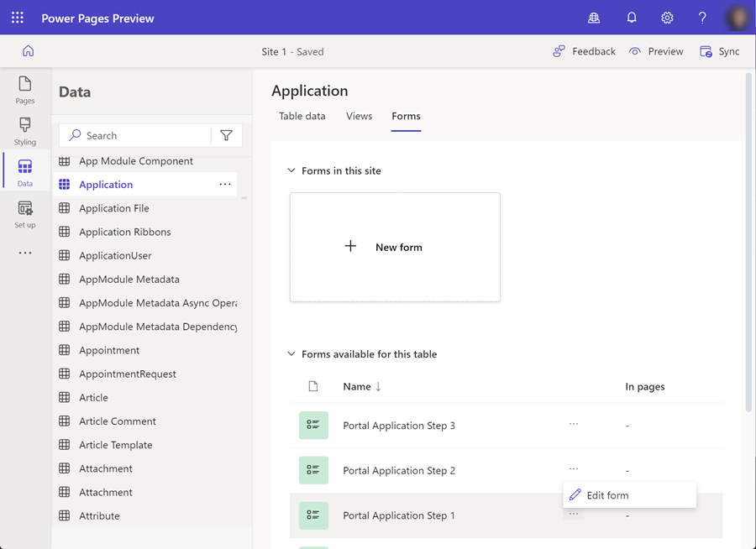Click the New form card
756x549 pixels.
click(x=395, y=247)
